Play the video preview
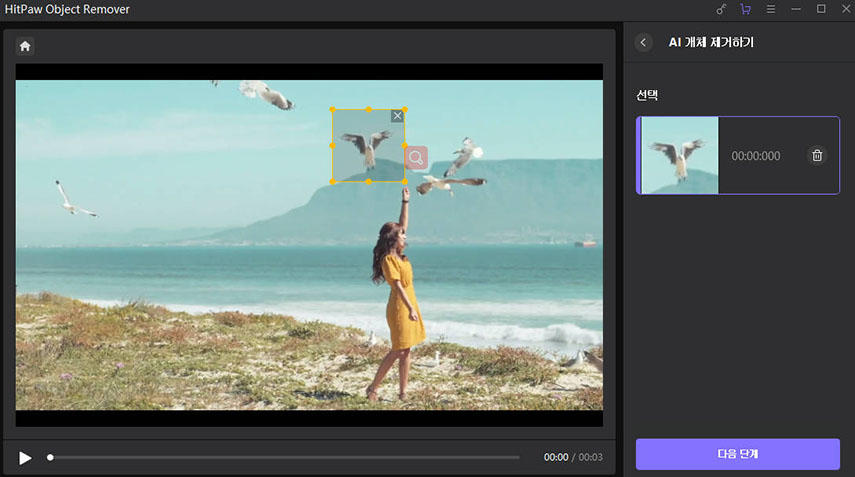This screenshot has width=855, height=477. coord(25,457)
